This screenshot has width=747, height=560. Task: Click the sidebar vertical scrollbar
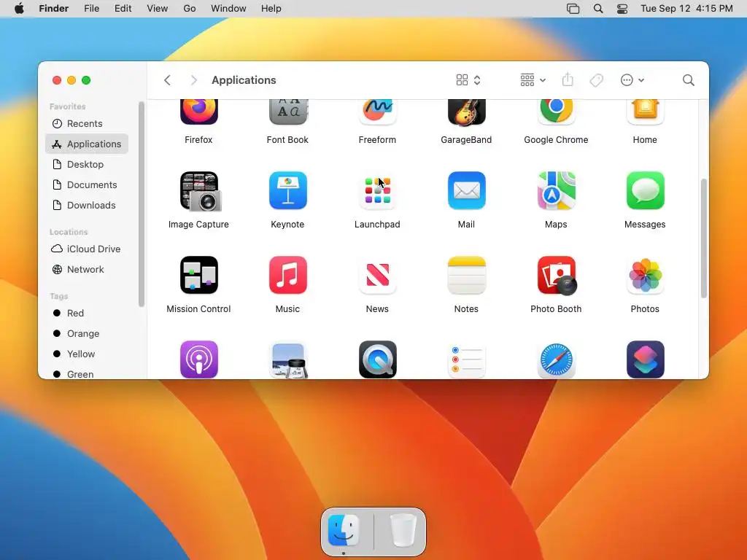click(x=141, y=204)
